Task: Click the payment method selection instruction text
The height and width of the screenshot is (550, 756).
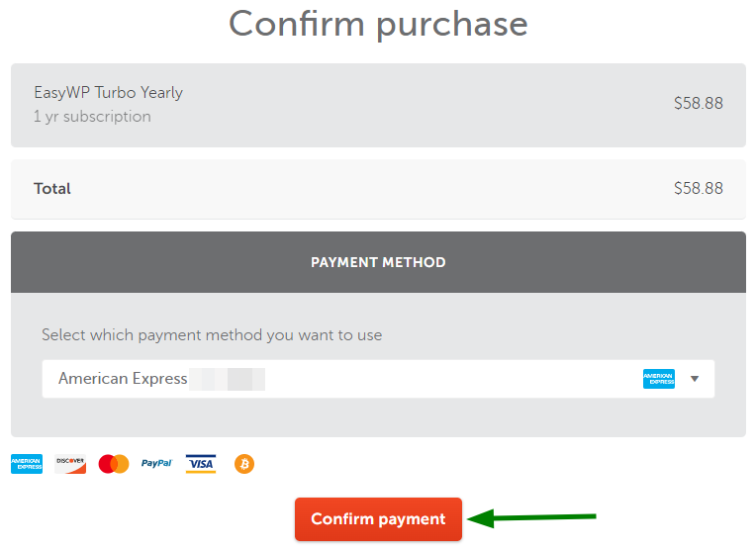Action: click(212, 335)
